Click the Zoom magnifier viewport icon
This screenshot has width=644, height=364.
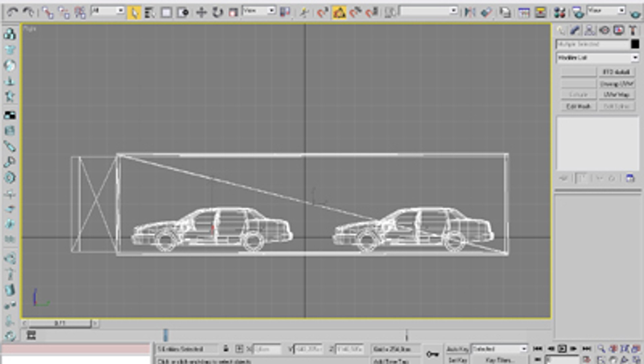601,348
